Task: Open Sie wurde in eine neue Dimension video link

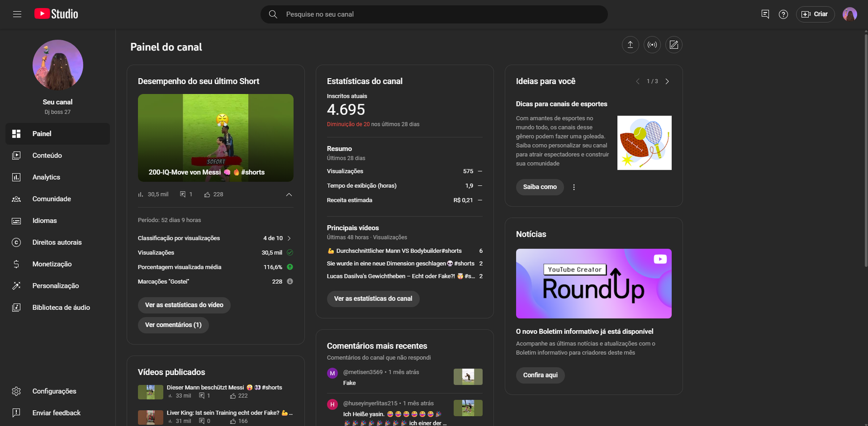Action: 400,263
